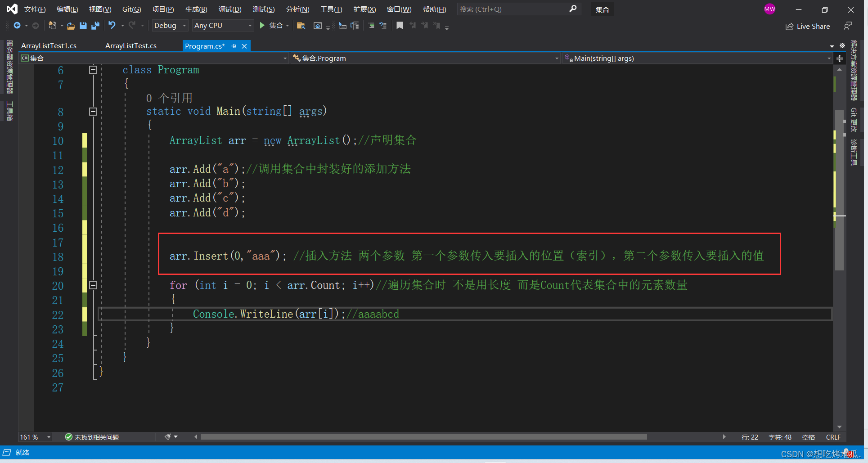
Task: Click the Undo icon
Action: click(x=112, y=25)
